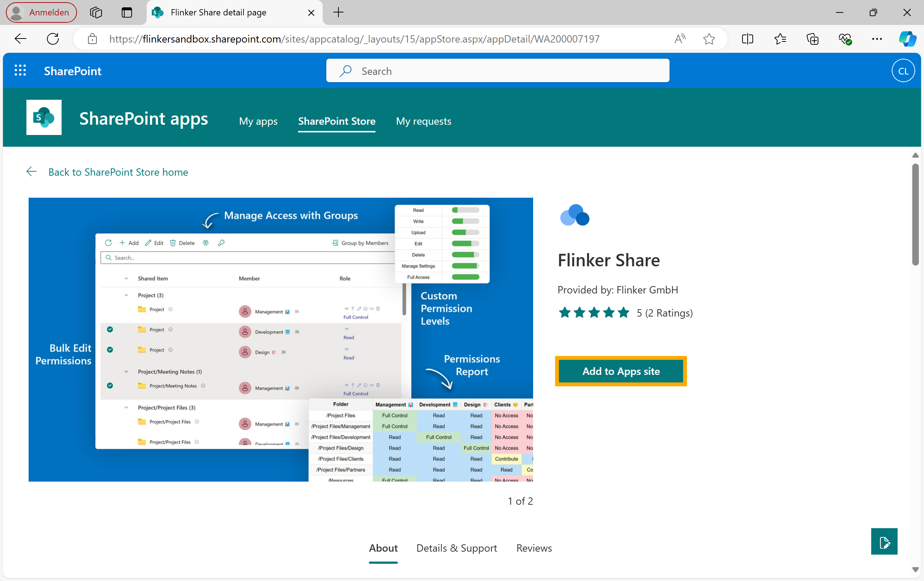Screen dimensions: 924x581
Task: Click the 1 of 2 image counter
Action: [520, 501]
